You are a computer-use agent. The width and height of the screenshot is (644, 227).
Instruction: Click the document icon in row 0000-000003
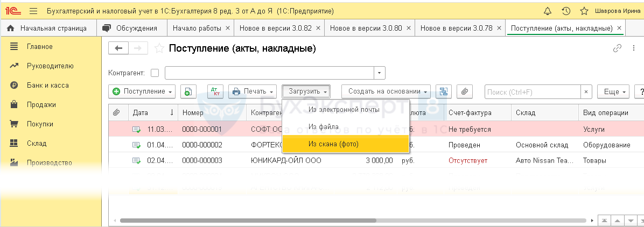[136, 160]
